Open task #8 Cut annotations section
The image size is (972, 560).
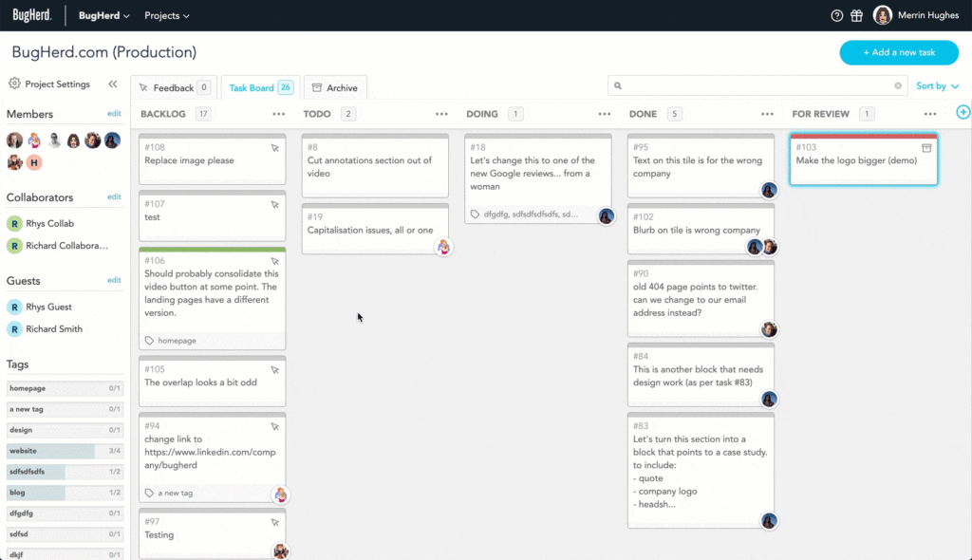(375, 165)
